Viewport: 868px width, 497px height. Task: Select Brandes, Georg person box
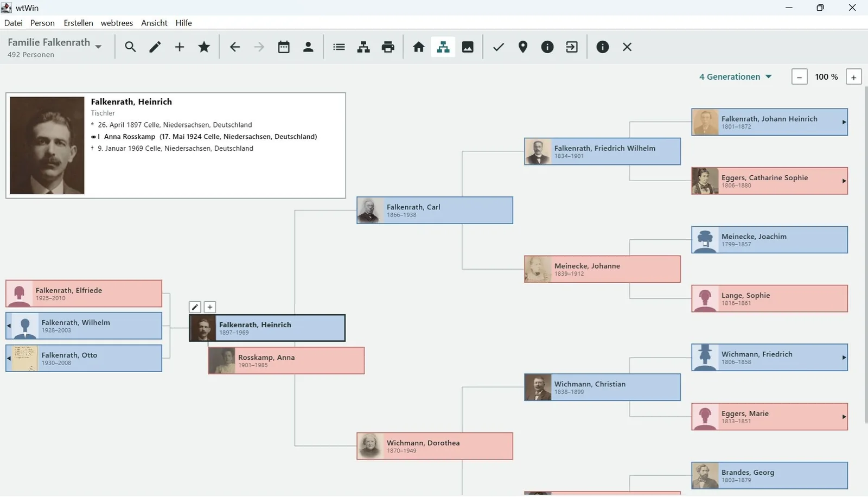(769, 476)
